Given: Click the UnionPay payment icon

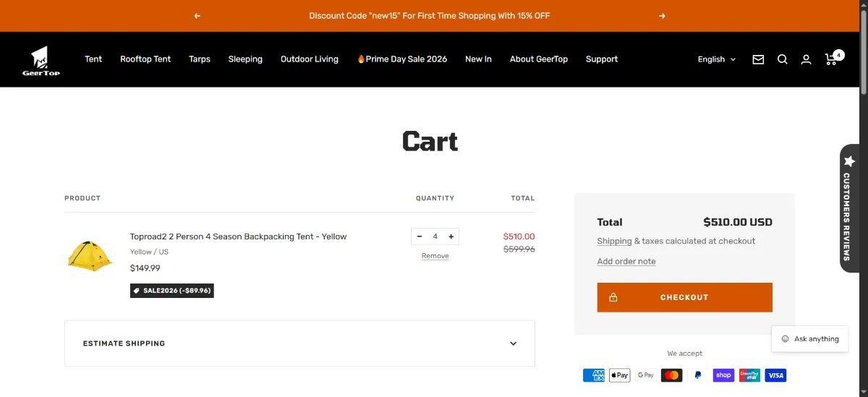Looking at the screenshot, I should tap(749, 375).
